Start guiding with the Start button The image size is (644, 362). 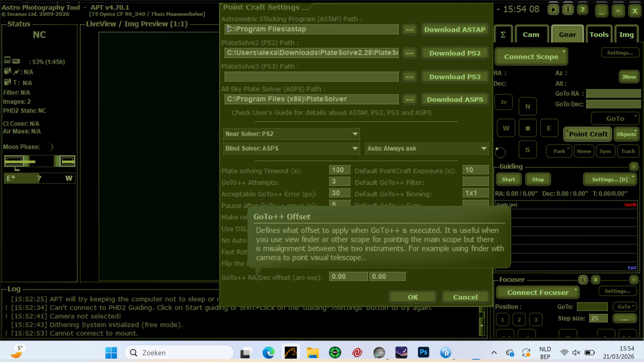pyautogui.click(x=508, y=179)
